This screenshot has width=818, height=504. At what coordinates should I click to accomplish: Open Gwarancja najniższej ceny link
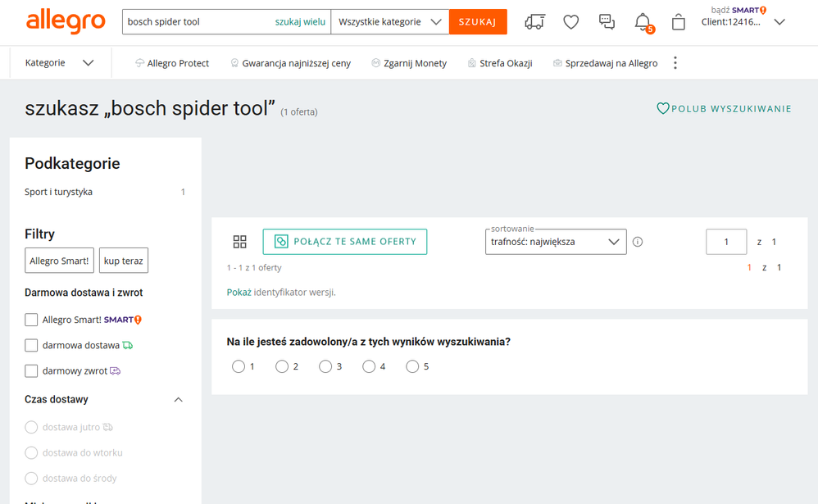pyautogui.click(x=297, y=63)
